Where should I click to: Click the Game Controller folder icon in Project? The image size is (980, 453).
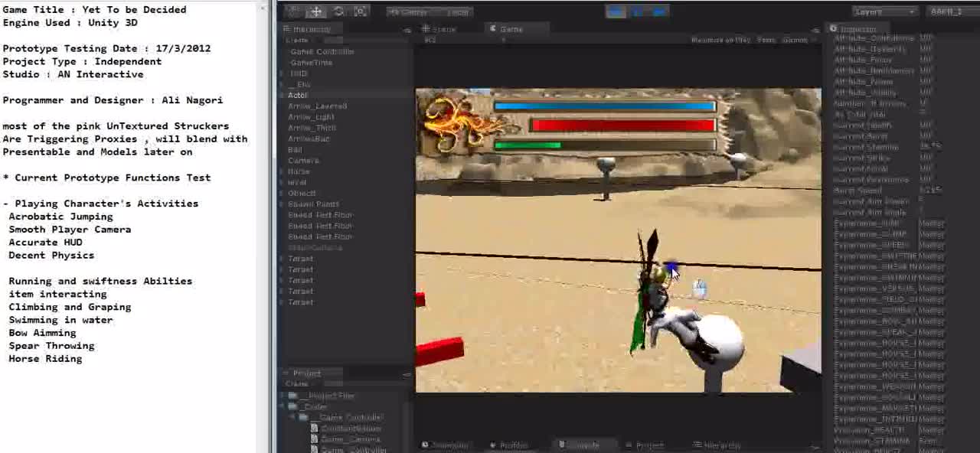(x=304, y=417)
